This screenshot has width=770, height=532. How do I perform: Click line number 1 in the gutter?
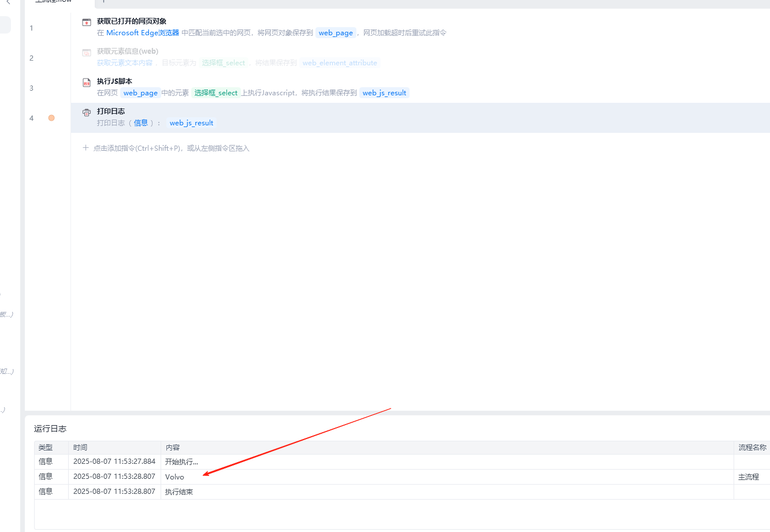tap(31, 28)
